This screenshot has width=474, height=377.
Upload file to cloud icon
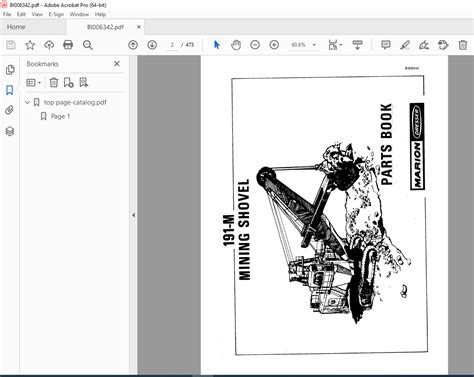point(49,45)
